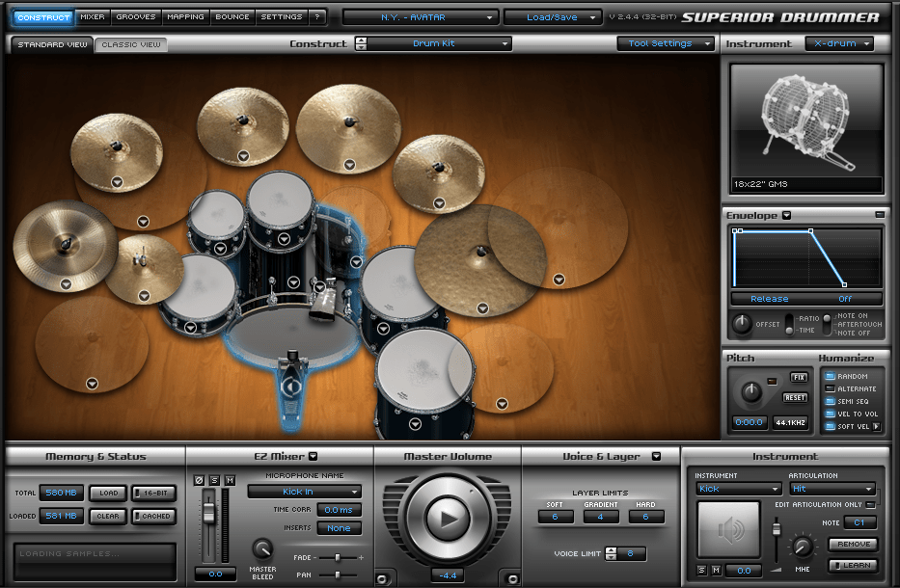Open the Tool Settings dropdown
900x588 pixels.
point(666,43)
